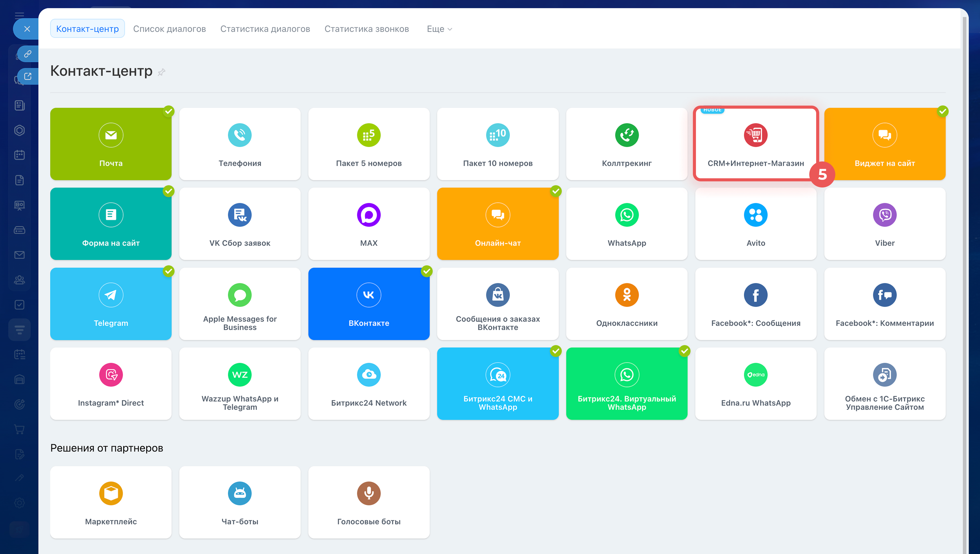Select the CRM+Интернет-Магазин tile

(x=755, y=144)
